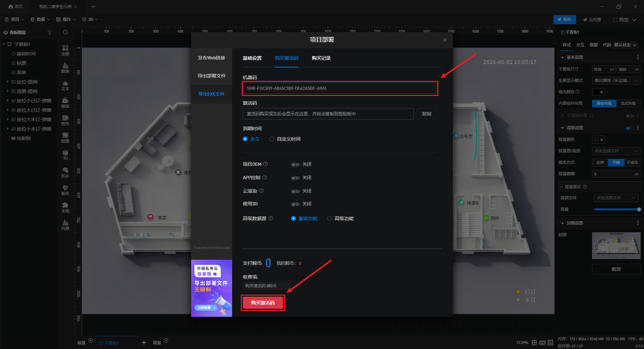This screenshot has width=644, height=349.
Task: Toggle the 项目OEM switch
Action: [295, 164]
